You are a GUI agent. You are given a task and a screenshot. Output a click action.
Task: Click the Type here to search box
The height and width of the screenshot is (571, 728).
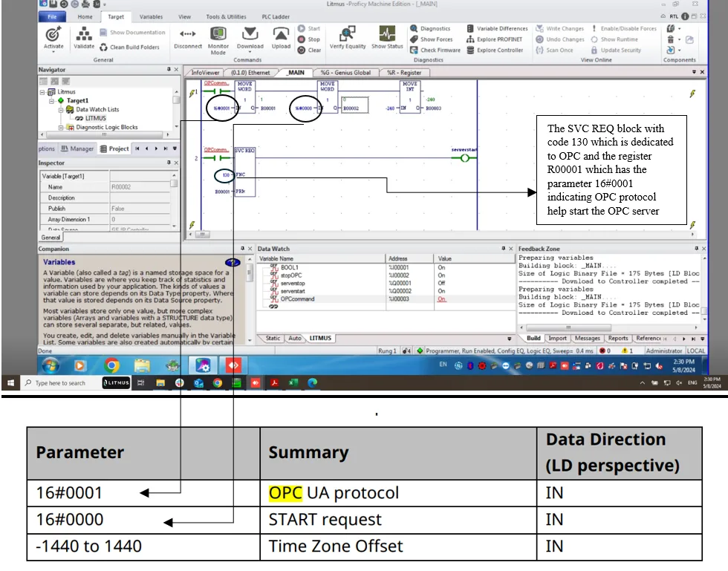tap(60, 383)
